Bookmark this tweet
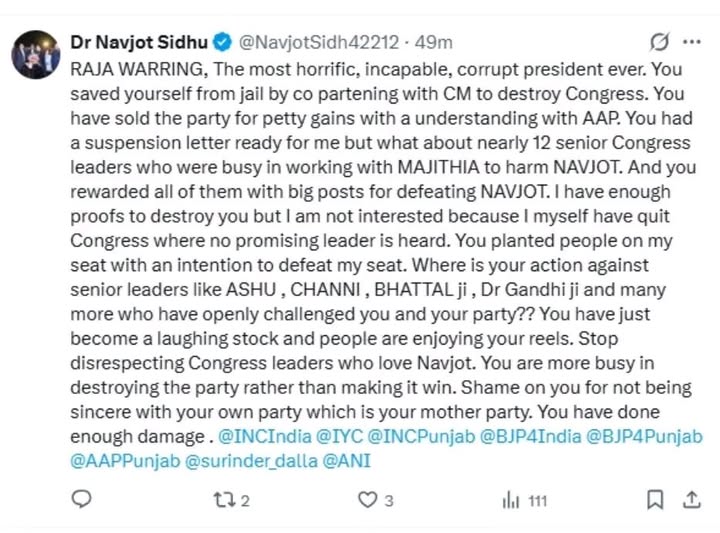The image size is (720, 533). click(x=655, y=499)
